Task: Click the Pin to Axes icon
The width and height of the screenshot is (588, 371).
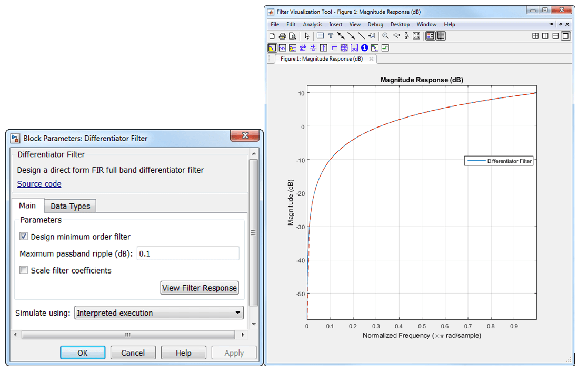Action: [x=372, y=36]
